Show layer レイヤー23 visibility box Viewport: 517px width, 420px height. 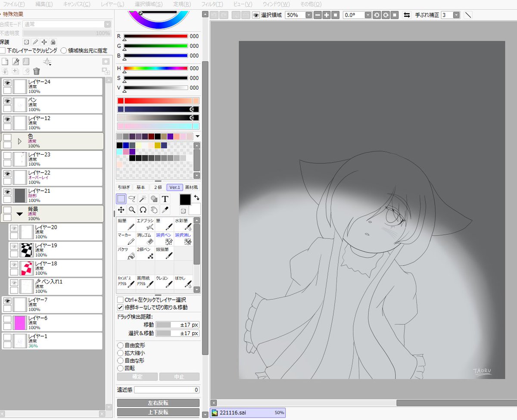7,155
